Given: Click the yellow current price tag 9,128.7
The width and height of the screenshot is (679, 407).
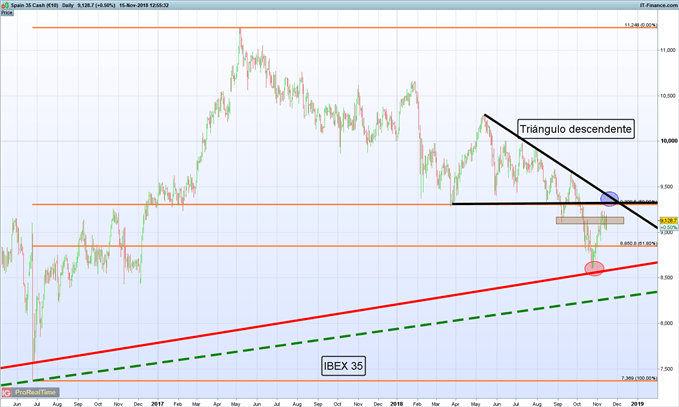Looking at the screenshot, I should [669, 221].
